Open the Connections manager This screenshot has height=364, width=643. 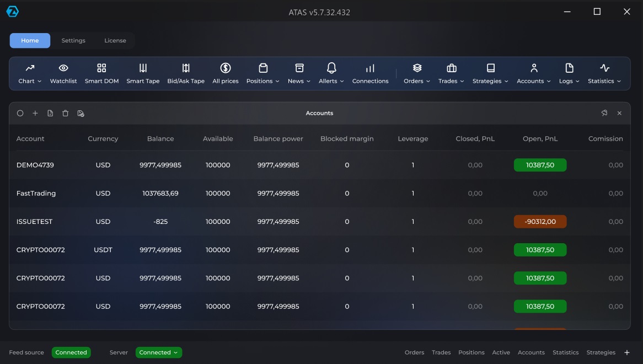(370, 73)
